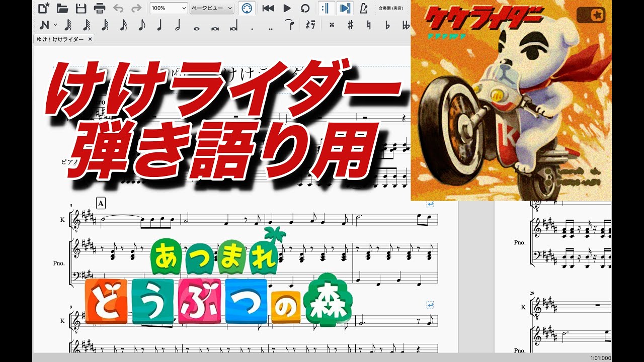Screen dimensions: 644x362
Task: Apply a sharp accidental
Action: (x=350, y=25)
